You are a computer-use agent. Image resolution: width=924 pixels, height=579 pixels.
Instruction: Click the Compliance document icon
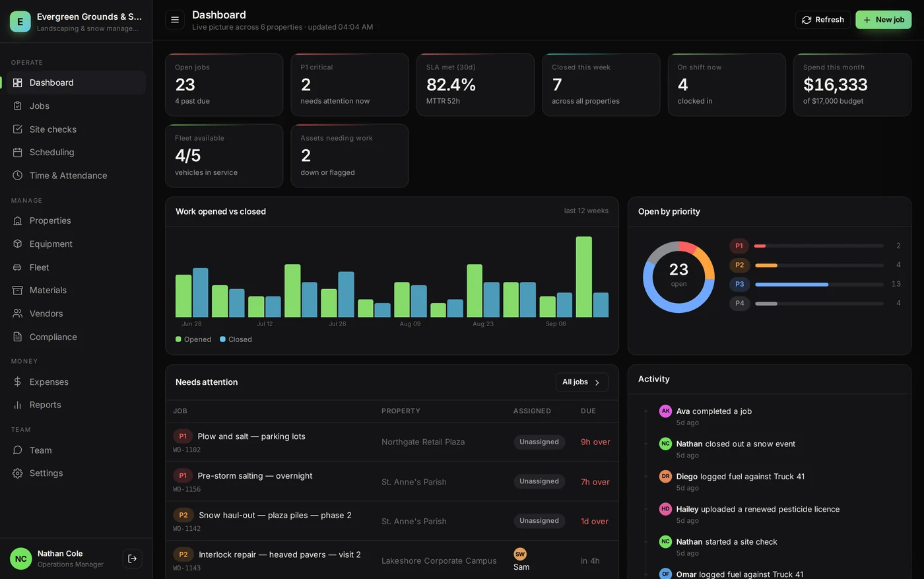click(18, 337)
